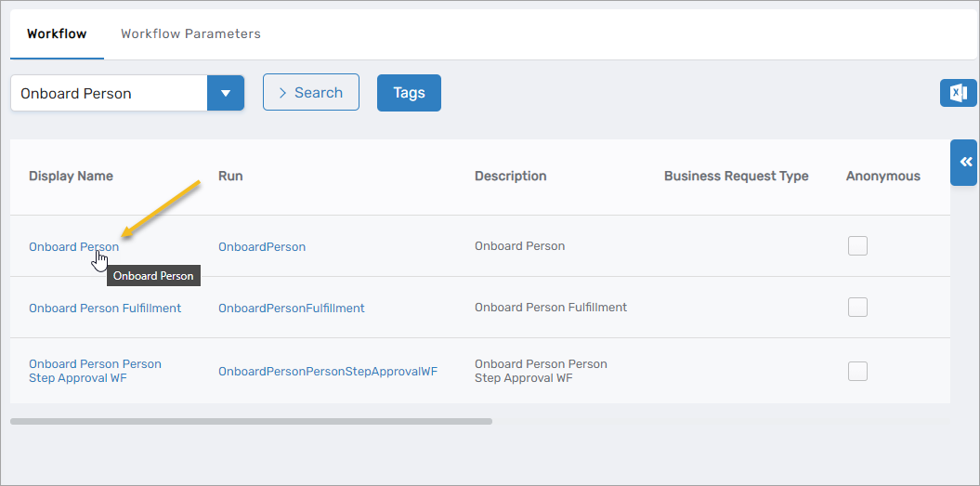980x486 pixels.
Task: Open the workflow selector dropdown arrow
Action: pos(226,93)
